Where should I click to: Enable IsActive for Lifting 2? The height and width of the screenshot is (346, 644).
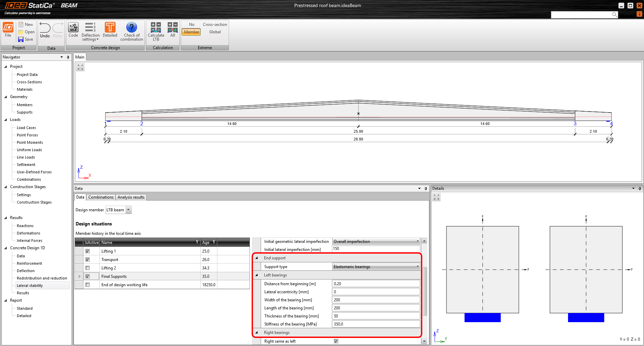tap(88, 268)
